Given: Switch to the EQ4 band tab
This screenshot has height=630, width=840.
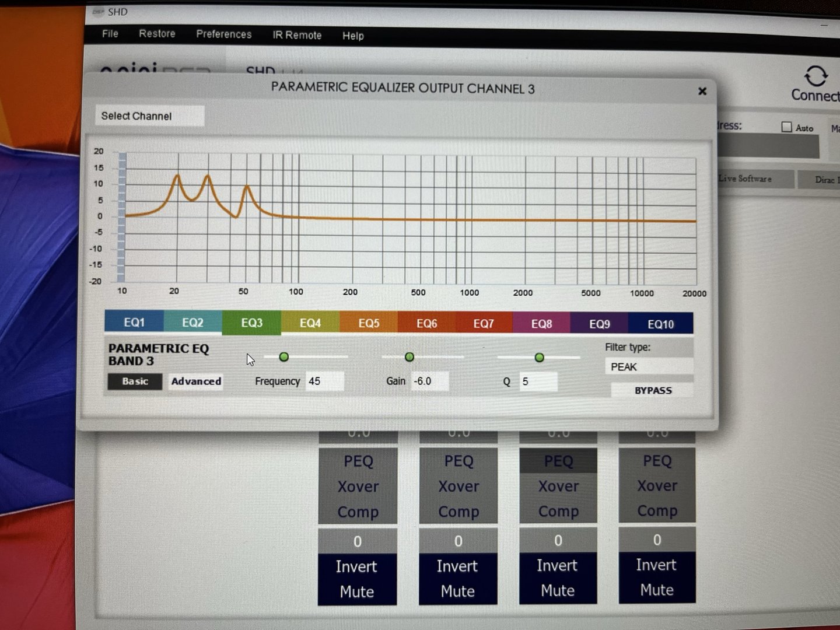Looking at the screenshot, I should 310,323.
